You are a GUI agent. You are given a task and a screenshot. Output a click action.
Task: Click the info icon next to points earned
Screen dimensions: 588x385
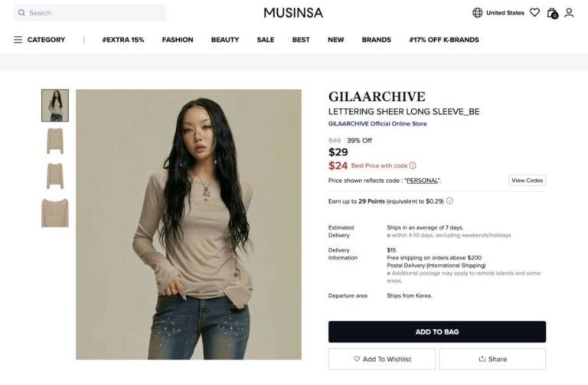[x=449, y=201]
